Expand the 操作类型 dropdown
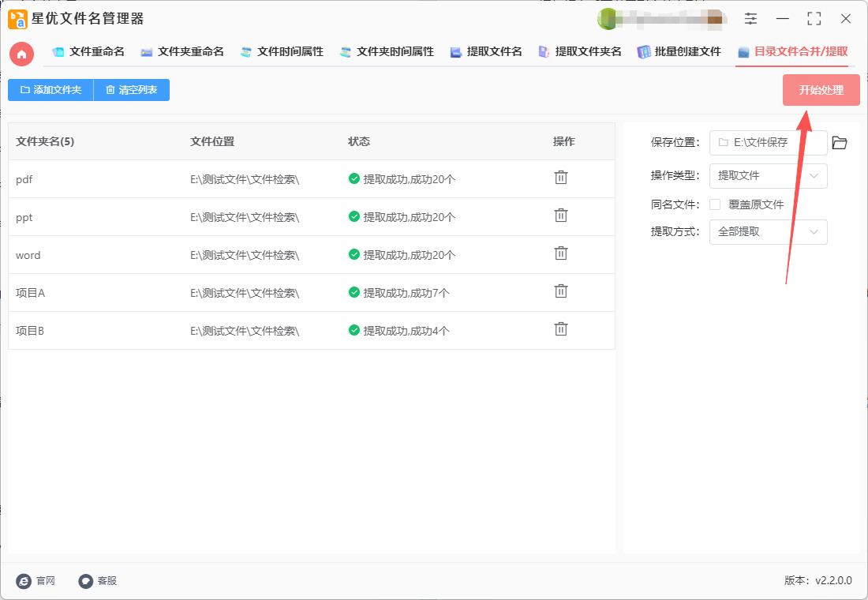Image resolution: width=868 pixels, height=600 pixels. [x=768, y=176]
